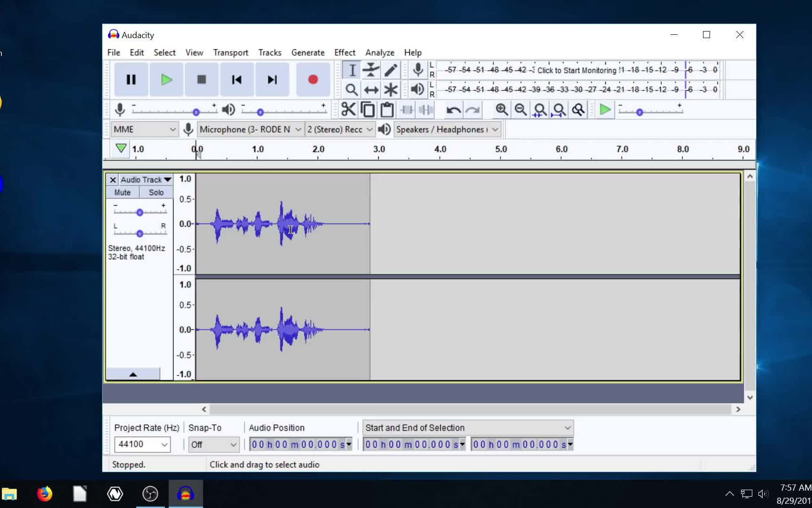
Task: Select the Envelope tool
Action: 371,70
